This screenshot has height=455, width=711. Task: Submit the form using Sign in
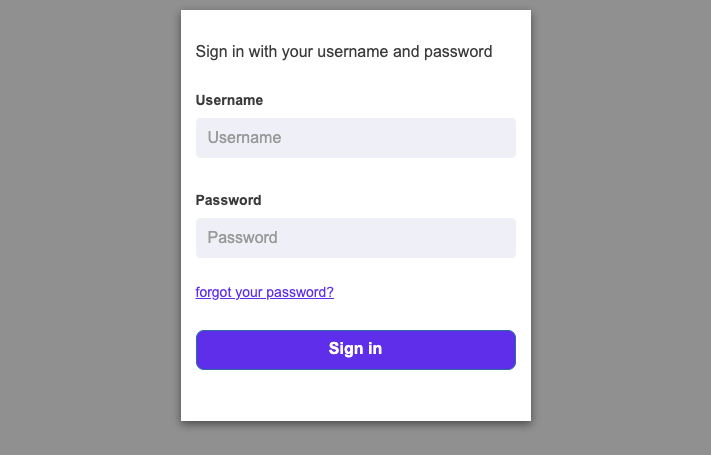[355, 349]
